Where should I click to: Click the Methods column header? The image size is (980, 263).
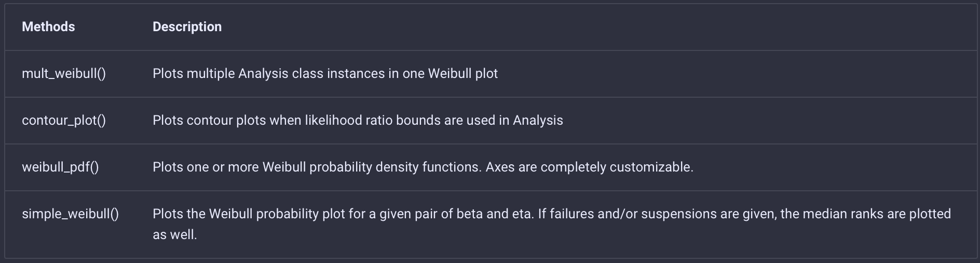click(48, 27)
